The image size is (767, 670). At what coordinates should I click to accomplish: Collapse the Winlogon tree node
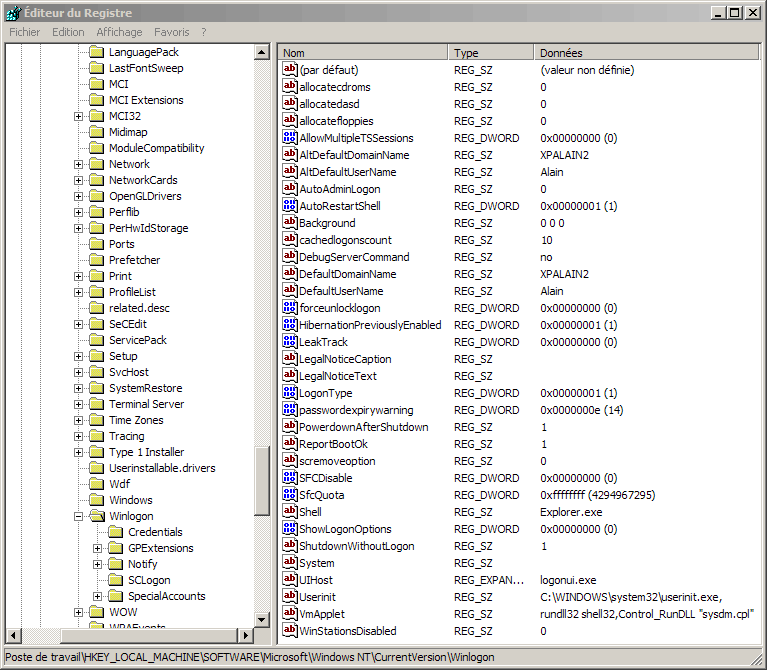[x=78, y=516]
